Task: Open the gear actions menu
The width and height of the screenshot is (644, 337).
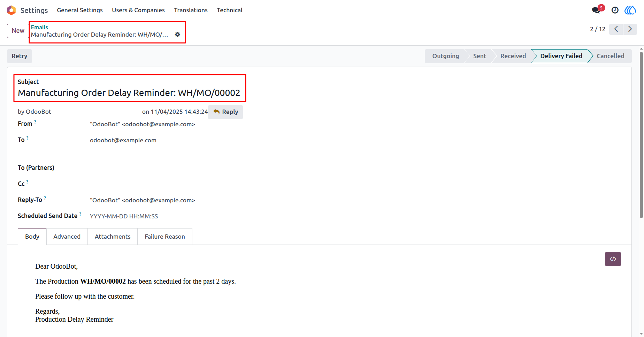Action: coord(178,35)
